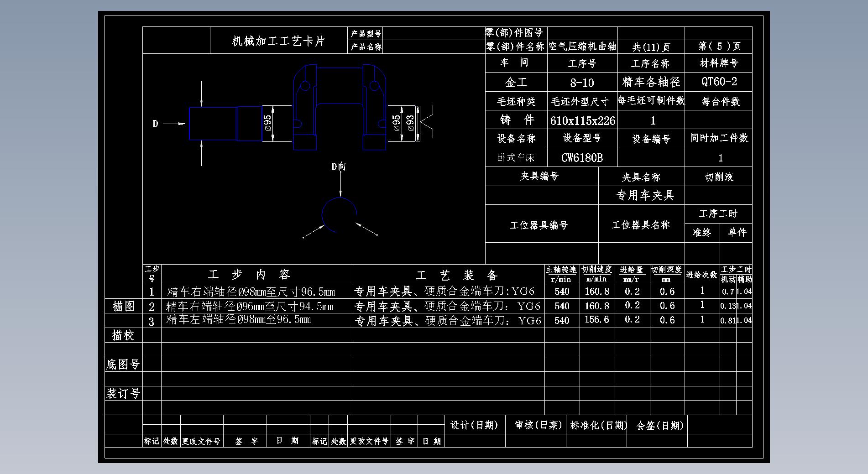Select the spindle speed 540 in step 1 row
The image size is (868, 474).
coord(562,292)
